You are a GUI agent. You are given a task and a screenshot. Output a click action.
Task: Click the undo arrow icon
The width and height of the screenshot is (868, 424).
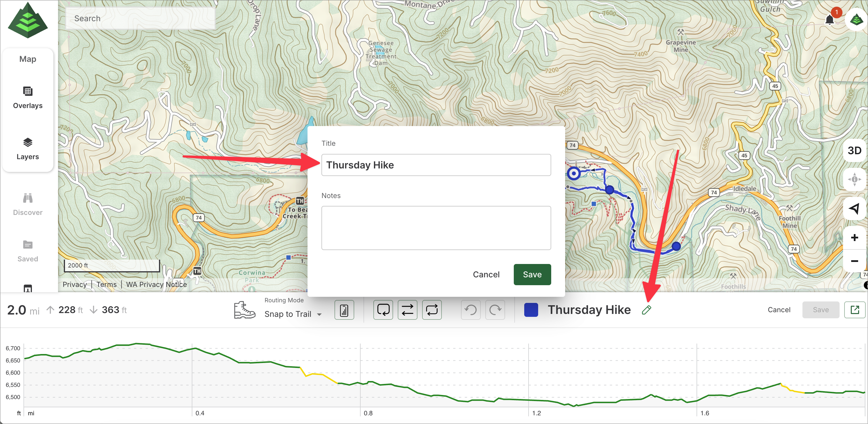471,310
